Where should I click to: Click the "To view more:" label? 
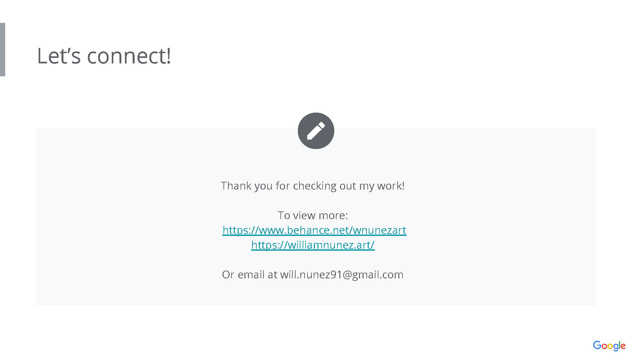pos(313,215)
